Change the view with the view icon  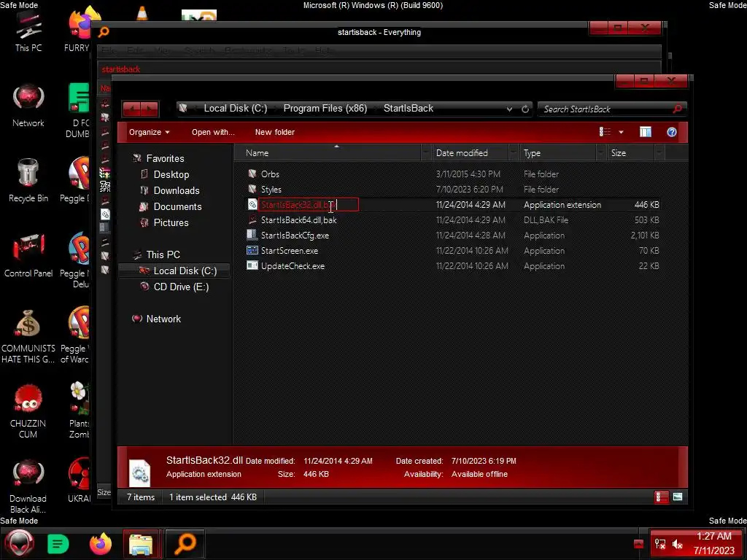tap(605, 132)
